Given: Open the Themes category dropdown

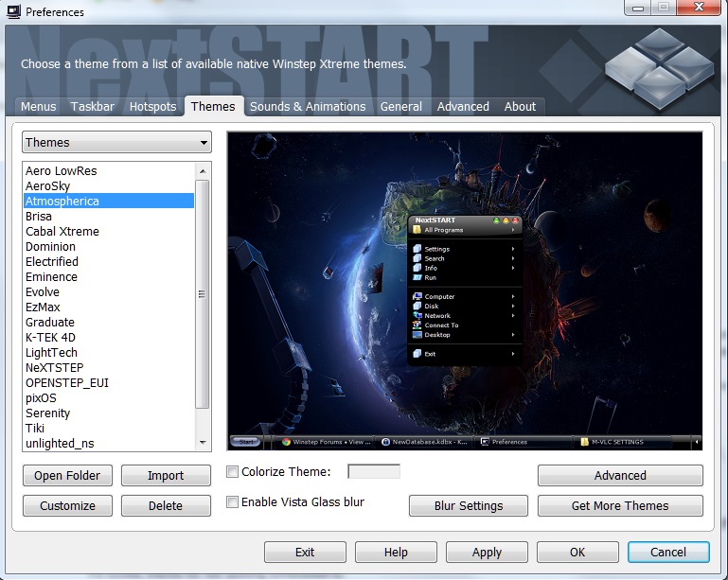Looking at the screenshot, I should (116, 143).
